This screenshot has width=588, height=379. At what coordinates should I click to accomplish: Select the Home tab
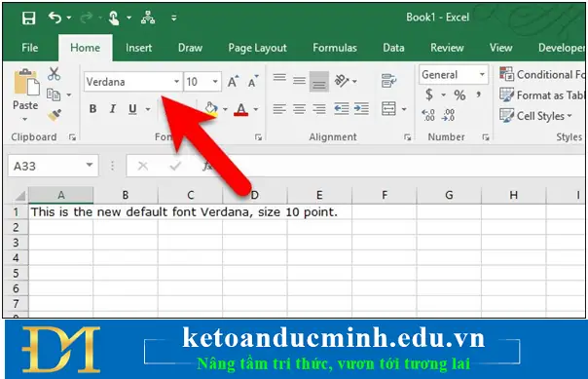point(85,48)
